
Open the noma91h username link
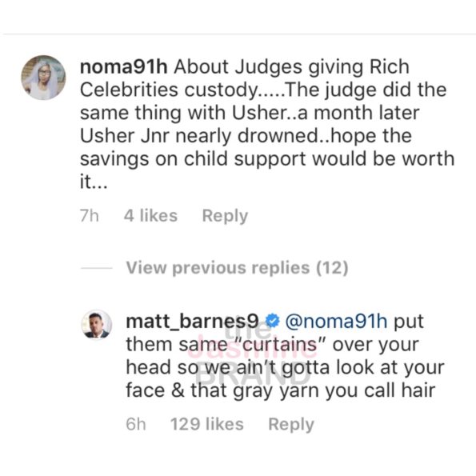tap(123, 66)
